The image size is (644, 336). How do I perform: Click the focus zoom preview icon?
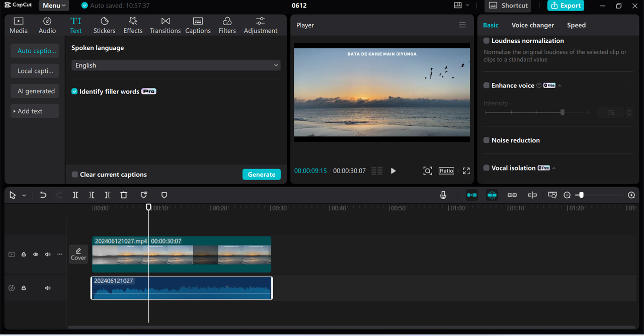pyautogui.click(x=428, y=171)
